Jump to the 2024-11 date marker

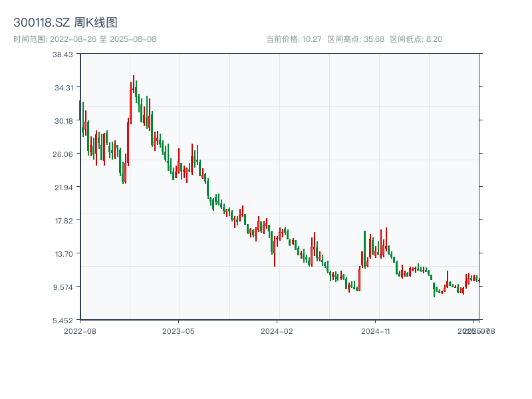(376, 331)
